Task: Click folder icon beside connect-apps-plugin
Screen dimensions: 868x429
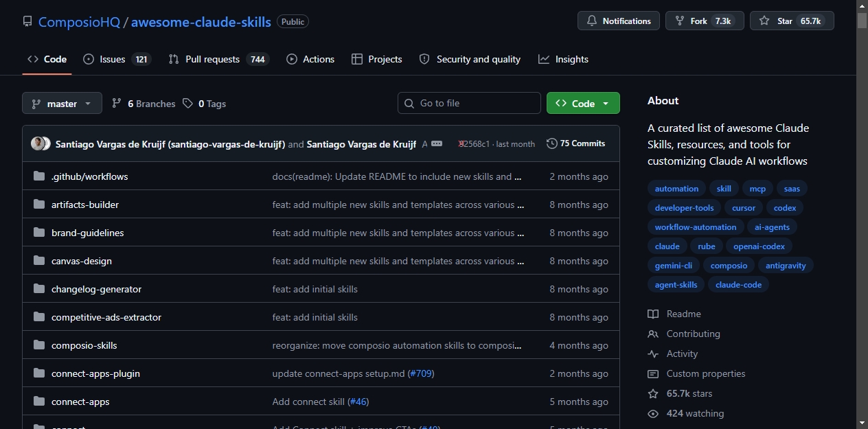Action: point(39,373)
